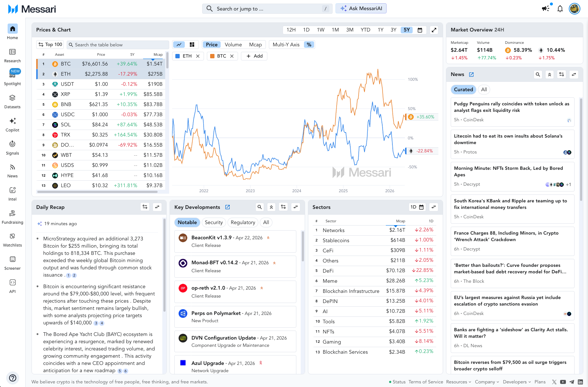Switch chart metric to Mcap
This screenshot has height=387, width=588.
tap(255, 45)
